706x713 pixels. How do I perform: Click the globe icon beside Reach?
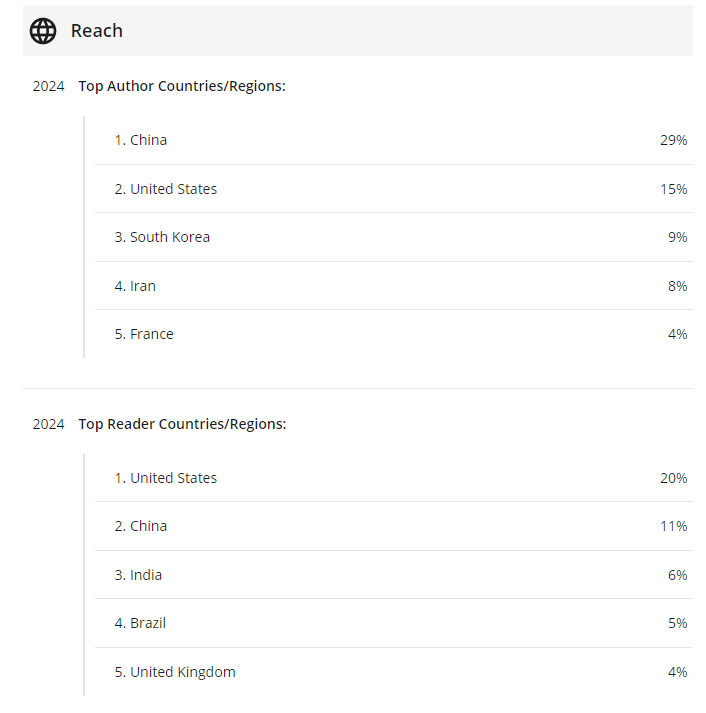point(43,31)
